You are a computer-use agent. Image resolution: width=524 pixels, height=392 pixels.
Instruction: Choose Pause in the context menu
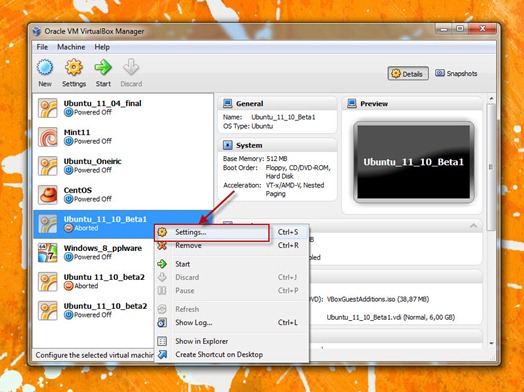[x=231, y=290]
